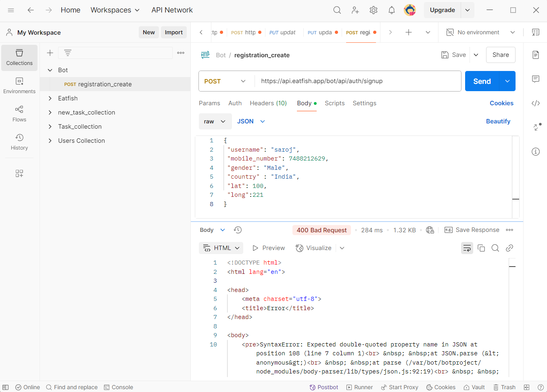The width and height of the screenshot is (547, 392).
Task: Click the response pane scrollbar marker
Action: (512, 267)
